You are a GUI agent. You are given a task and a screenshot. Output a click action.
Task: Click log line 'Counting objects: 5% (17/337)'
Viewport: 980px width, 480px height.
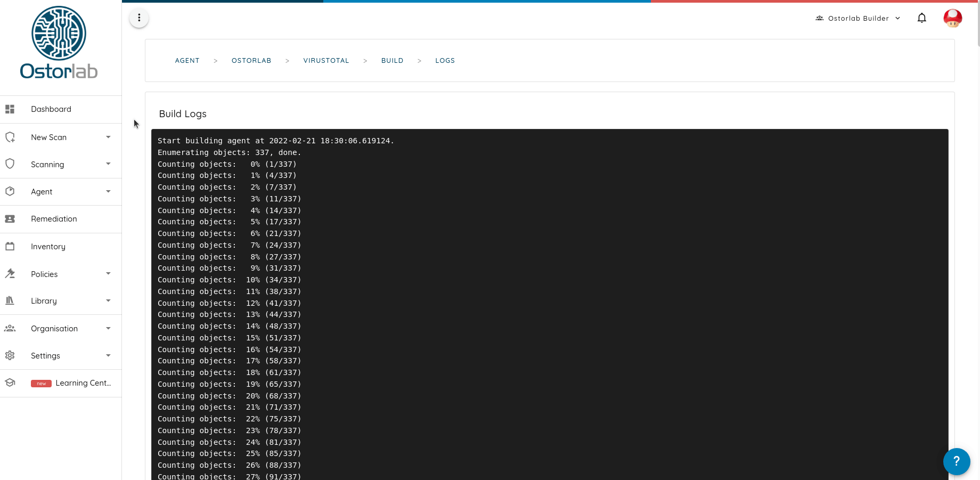coord(230,222)
